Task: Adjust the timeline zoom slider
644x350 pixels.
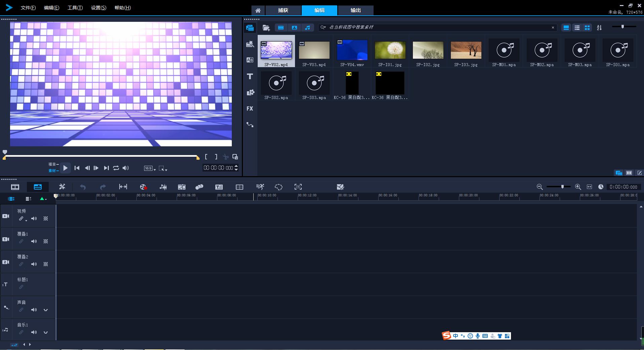Action: point(562,187)
